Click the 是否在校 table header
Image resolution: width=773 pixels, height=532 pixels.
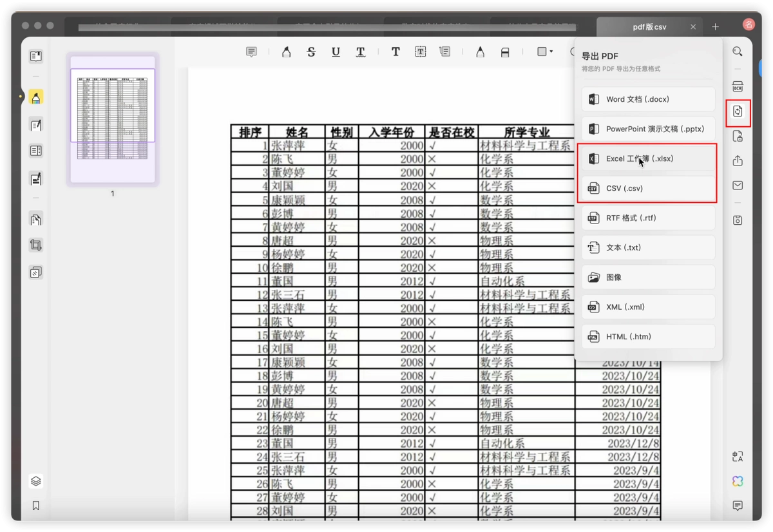pyautogui.click(x=452, y=132)
